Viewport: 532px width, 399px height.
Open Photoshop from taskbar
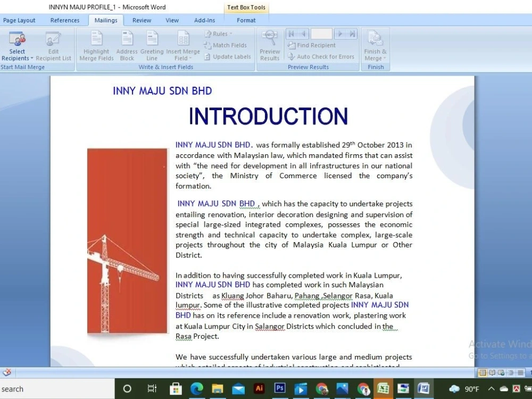pos(280,389)
